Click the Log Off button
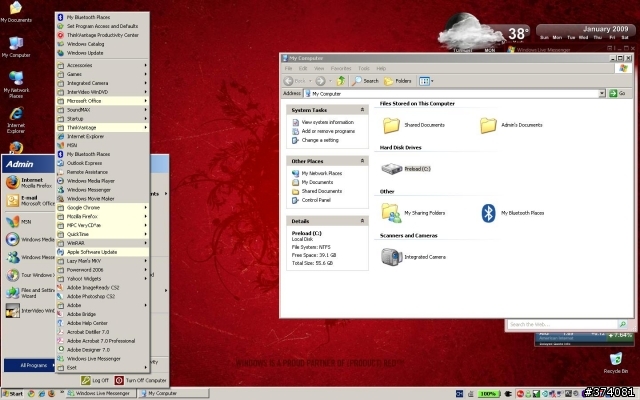640x400 pixels. (x=95, y=380)
